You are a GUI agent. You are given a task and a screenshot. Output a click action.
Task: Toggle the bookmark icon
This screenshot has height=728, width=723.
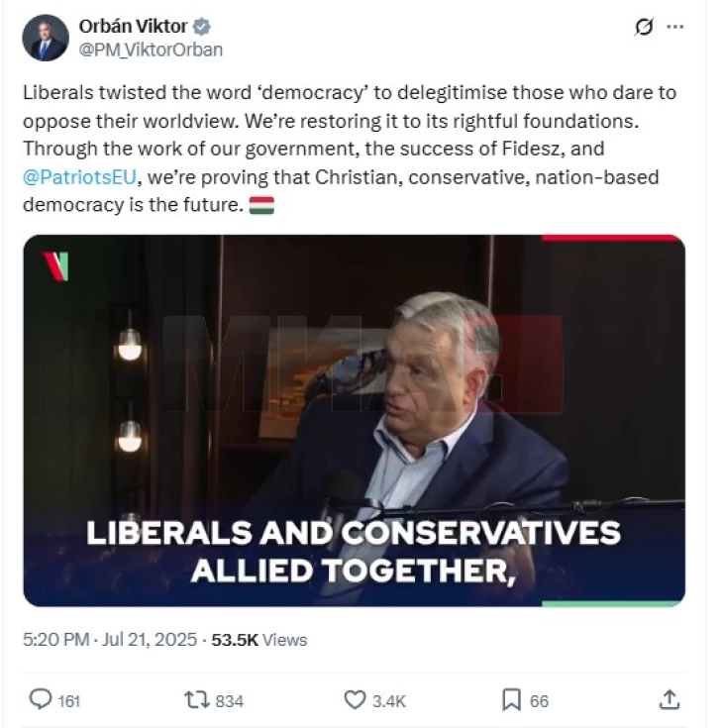coord(511,700)
